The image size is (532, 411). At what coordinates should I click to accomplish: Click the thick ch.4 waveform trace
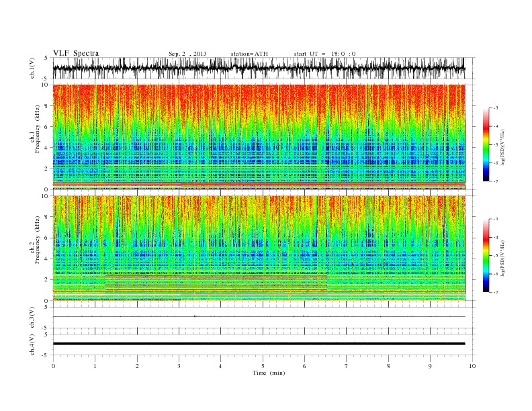point(259,344)
